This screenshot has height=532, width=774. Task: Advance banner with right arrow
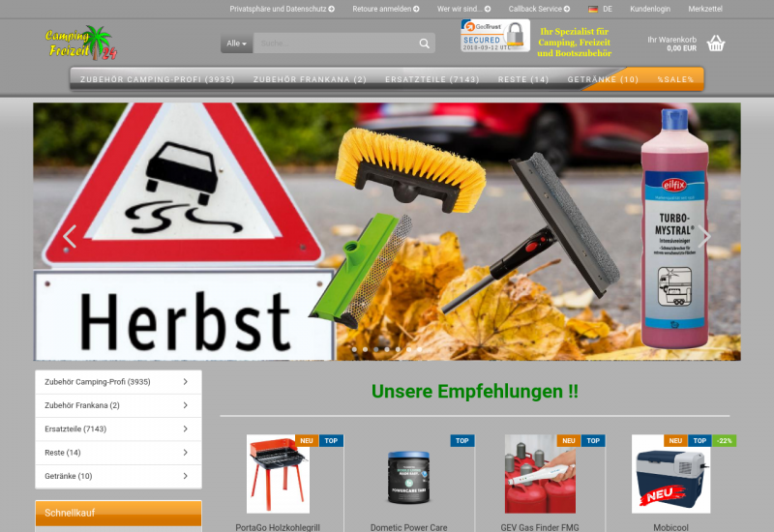coord(705,236)
